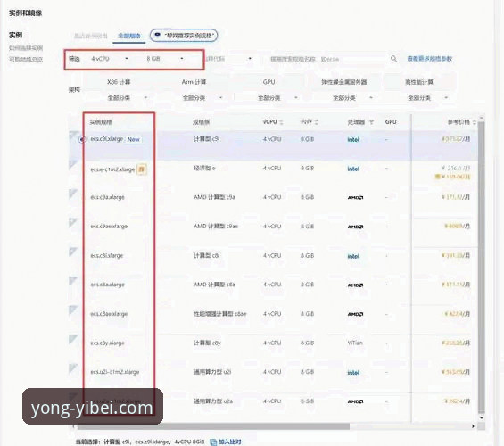Select the ecs.c9i.xlarge radio button
Viewport: 504px width, 446px height.
click(82, 139)
